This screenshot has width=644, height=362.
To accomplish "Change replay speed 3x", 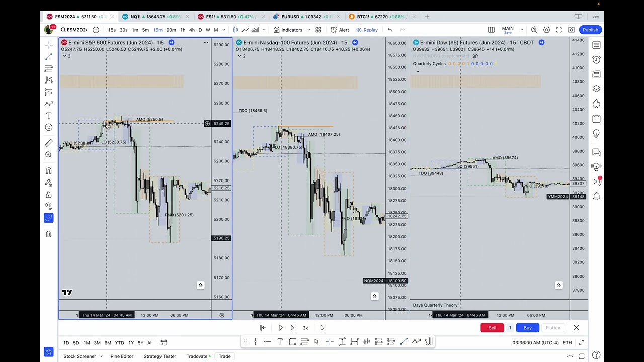I will (305, 328).
